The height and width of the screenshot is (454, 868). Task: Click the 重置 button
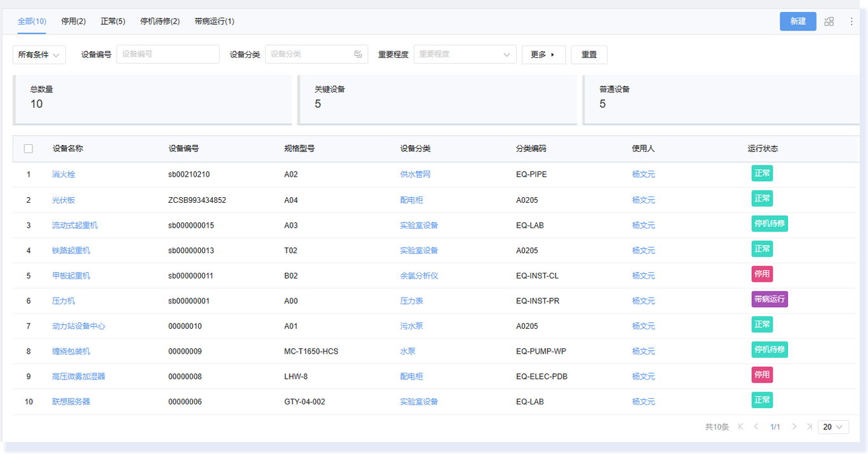pos(589,55)
